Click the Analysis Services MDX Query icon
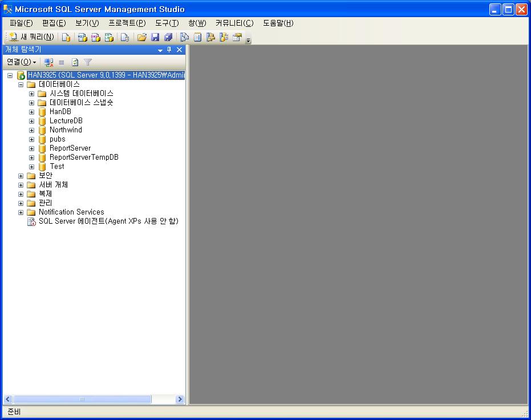 [x=82, y=37]
